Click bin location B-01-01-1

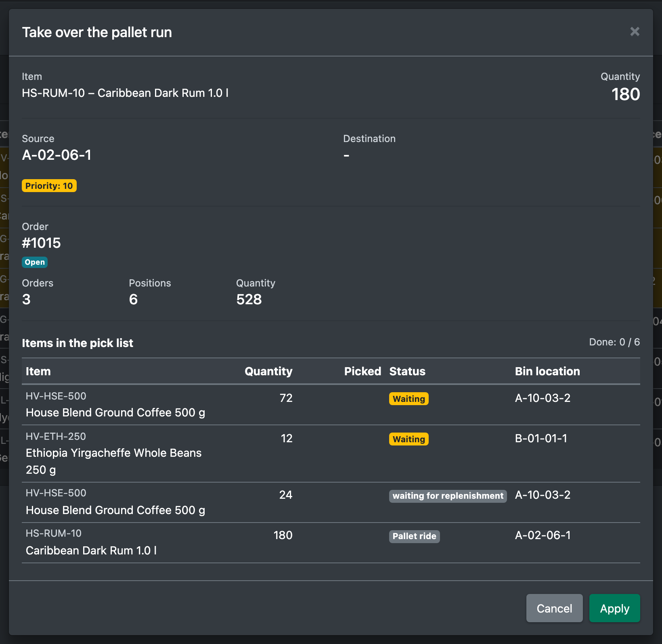(x=541, y=438)
